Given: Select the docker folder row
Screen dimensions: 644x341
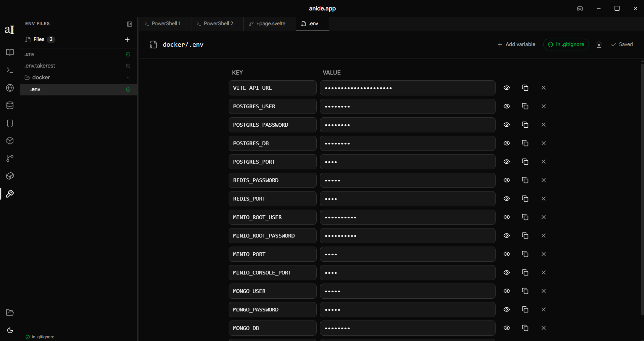Looking at the screenshot, I should [79, 78].
